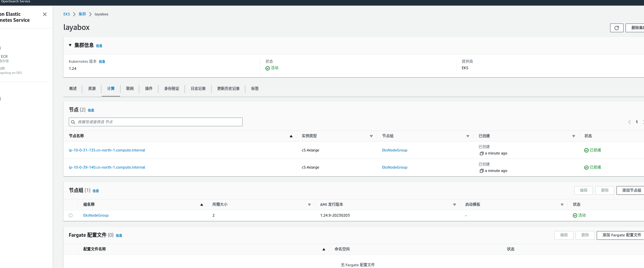The width and height of the screenshot is (644, 268).
Task: Sort nodes by 节点名称 ascending arrow
Action: click(291, 136)
